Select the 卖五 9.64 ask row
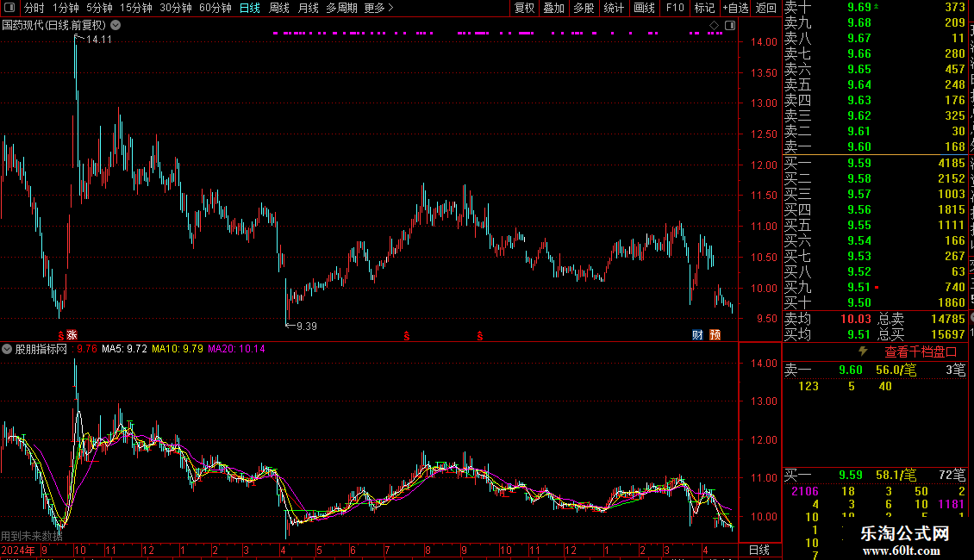The image size is (974, 560). pos(875,84)
